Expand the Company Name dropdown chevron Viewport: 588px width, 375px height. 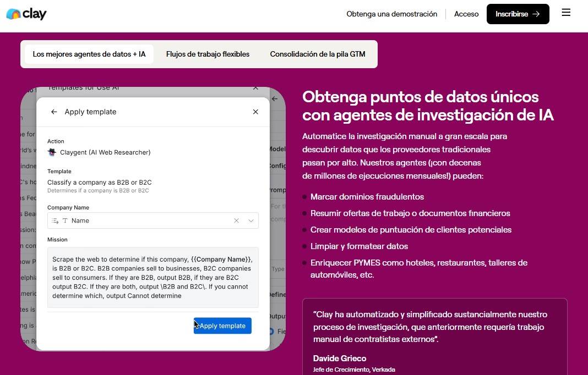(251, 220)
